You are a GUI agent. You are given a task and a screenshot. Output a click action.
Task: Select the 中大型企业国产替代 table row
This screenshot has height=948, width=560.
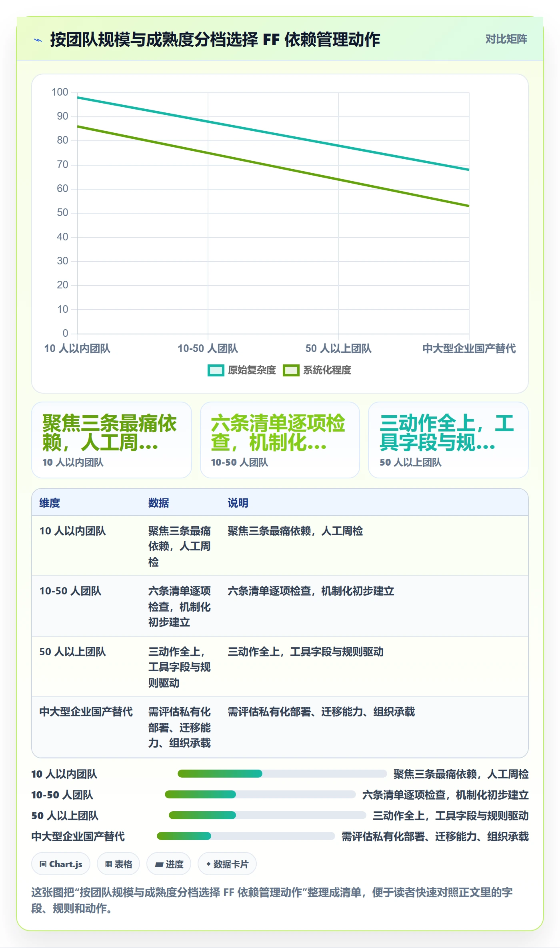(x=280, y=727)
